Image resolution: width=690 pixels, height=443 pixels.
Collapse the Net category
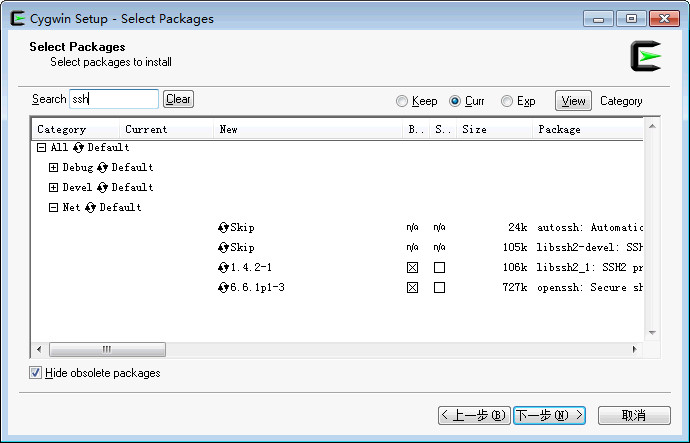(x=53, y=207)
